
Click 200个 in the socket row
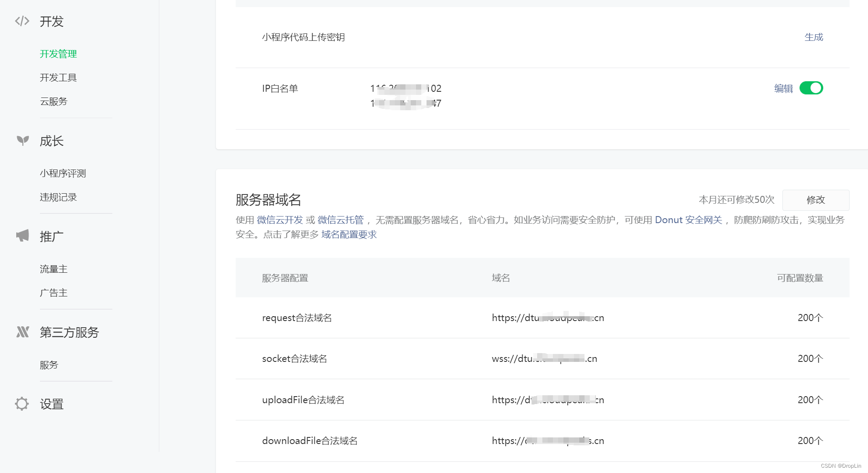coord(810,359)
